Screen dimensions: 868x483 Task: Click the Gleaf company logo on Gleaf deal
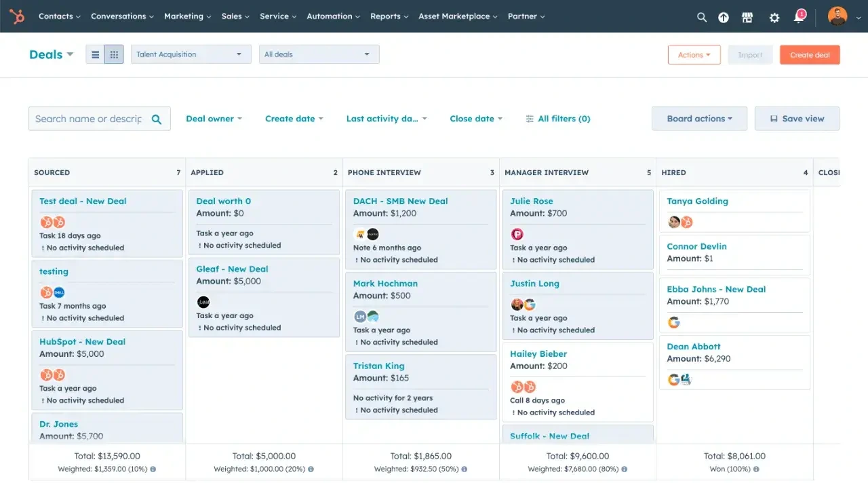click(x=203, y=302)
